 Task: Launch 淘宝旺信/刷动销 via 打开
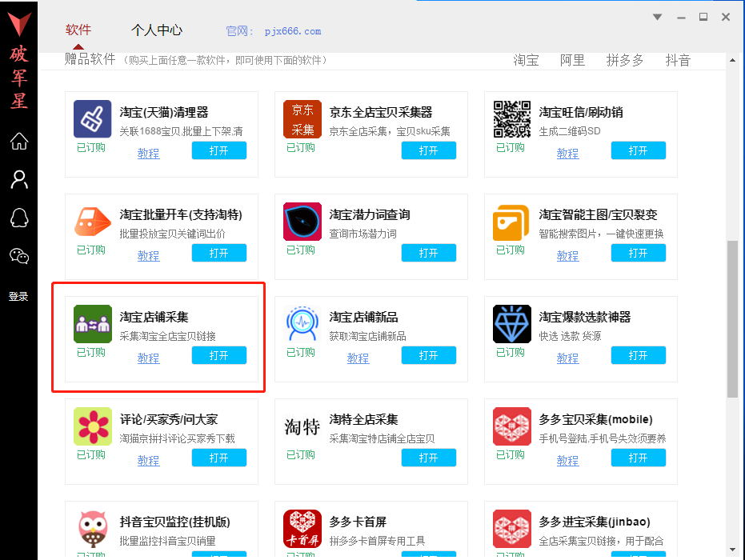click(638, 150)
